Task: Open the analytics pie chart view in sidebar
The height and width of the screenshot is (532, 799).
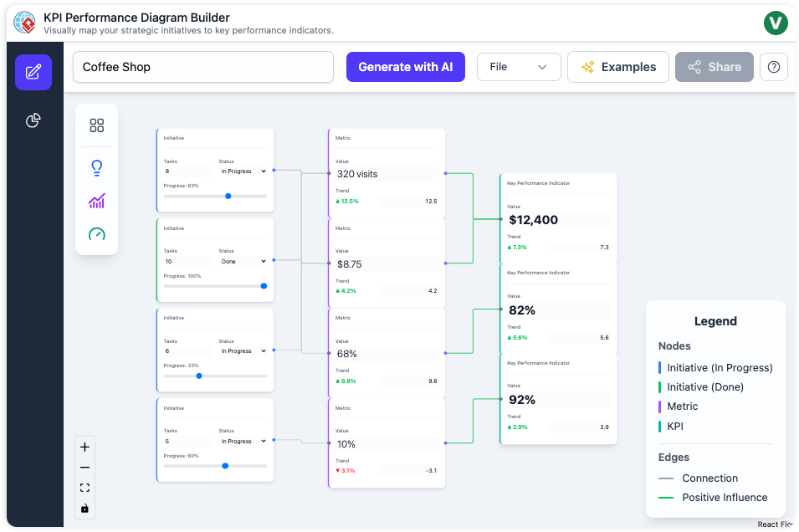Action: (33, 120)
